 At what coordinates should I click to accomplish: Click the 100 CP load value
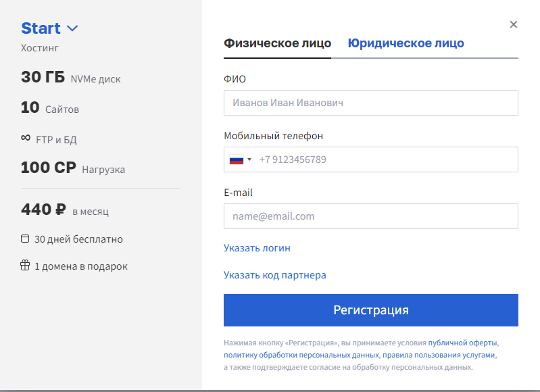click(48, 168)
